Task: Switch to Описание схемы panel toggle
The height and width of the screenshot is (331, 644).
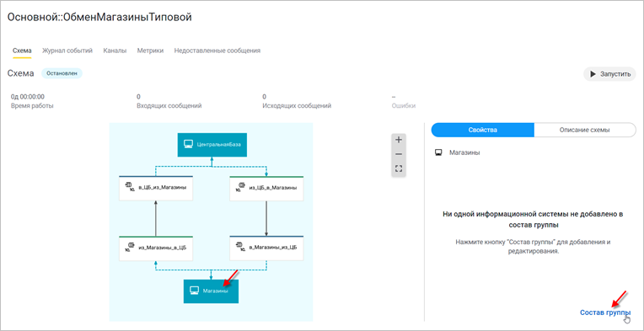Action: coord(584,130)
